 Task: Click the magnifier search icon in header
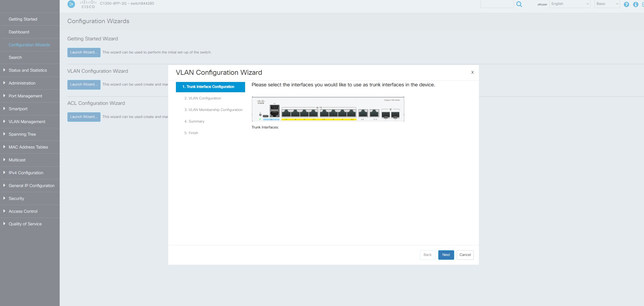pyautogui.click(x=519, y=4)
